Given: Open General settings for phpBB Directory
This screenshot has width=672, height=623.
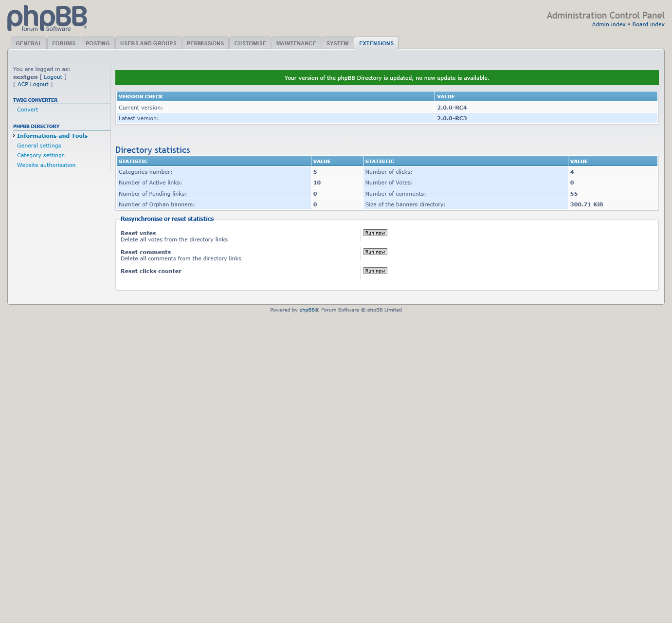Looking at the screenshot, I should pyautogui.click(x=39, y=145).
